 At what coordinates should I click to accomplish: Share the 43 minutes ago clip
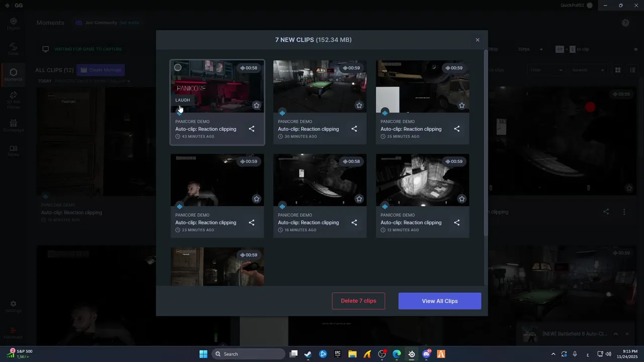point(252,129)
